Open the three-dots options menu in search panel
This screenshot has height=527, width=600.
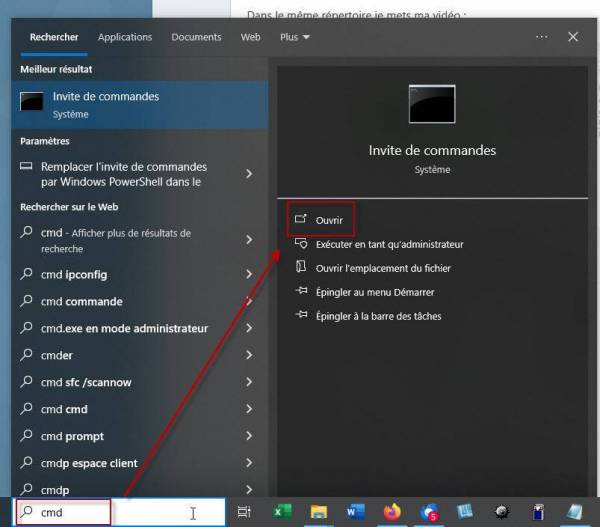(x=542, y=37)
